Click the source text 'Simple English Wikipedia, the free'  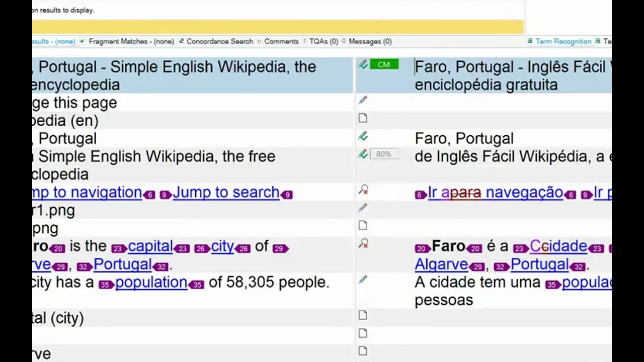click(157, 156)
